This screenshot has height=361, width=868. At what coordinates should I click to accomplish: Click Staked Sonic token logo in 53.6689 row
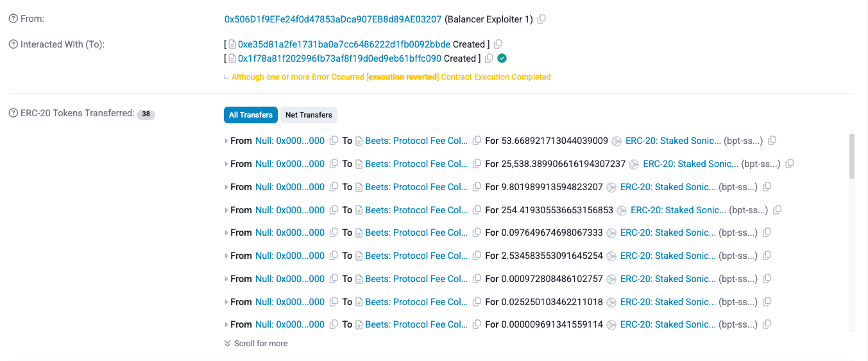[x=617, y=141]
